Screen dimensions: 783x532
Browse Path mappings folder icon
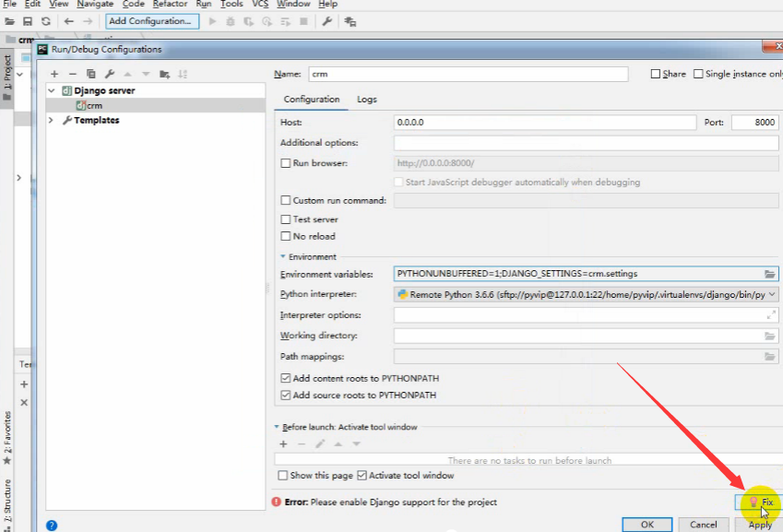coord(770,356)
